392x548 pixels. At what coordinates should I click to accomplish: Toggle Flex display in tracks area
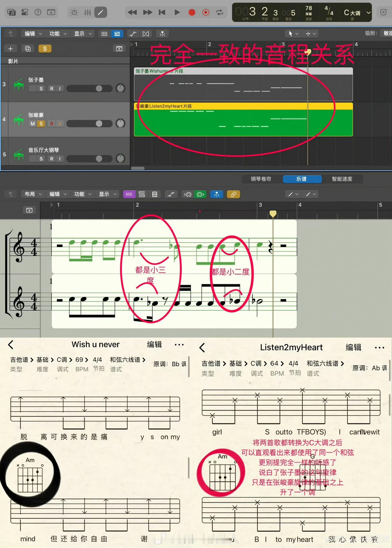point(146,34)
